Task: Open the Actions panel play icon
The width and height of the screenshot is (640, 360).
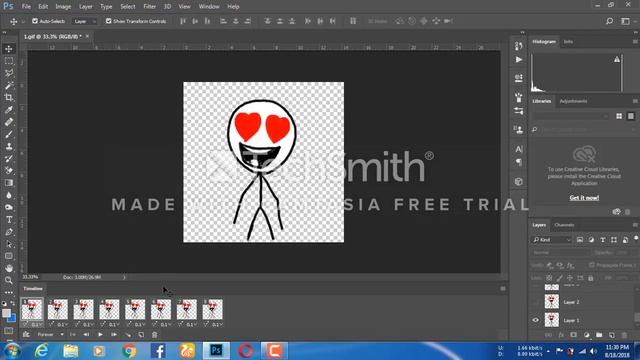Action: 519,60
